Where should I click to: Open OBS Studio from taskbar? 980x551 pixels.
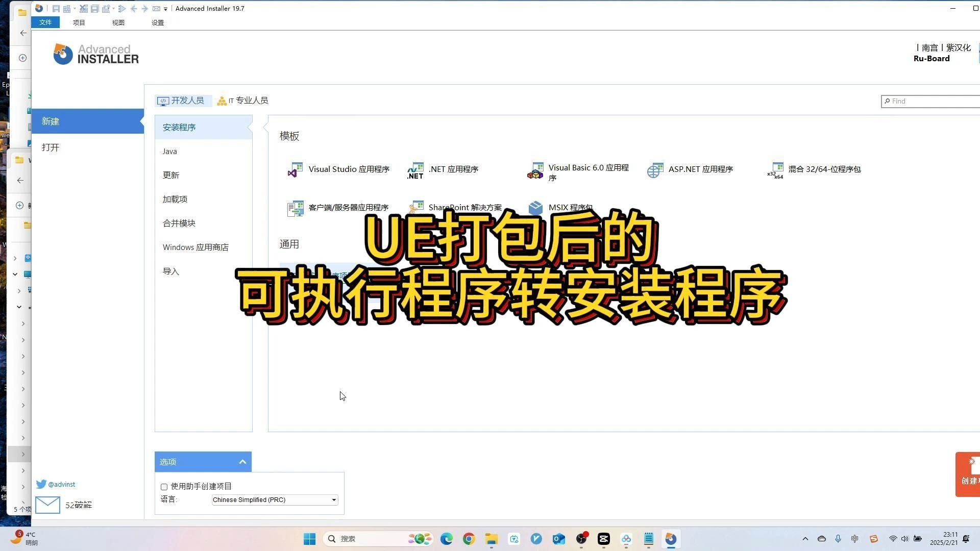[x=581, y=539]
